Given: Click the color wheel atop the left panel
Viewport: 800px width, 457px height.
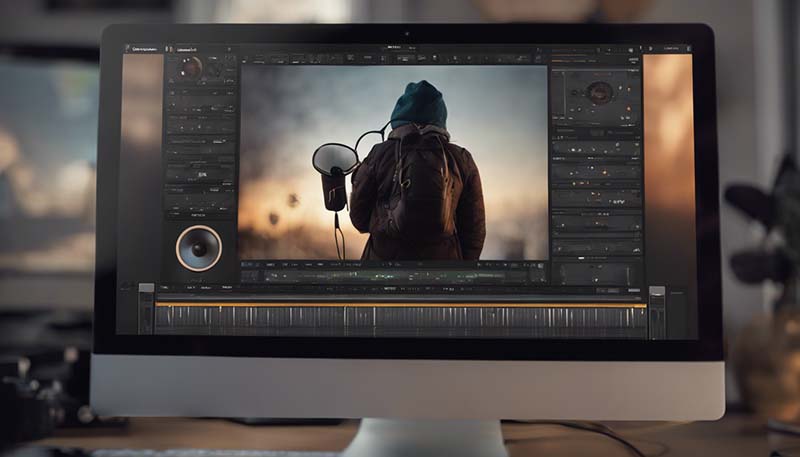Looking at the screenshot, I should pyautogui.click(x=190, y=68).
